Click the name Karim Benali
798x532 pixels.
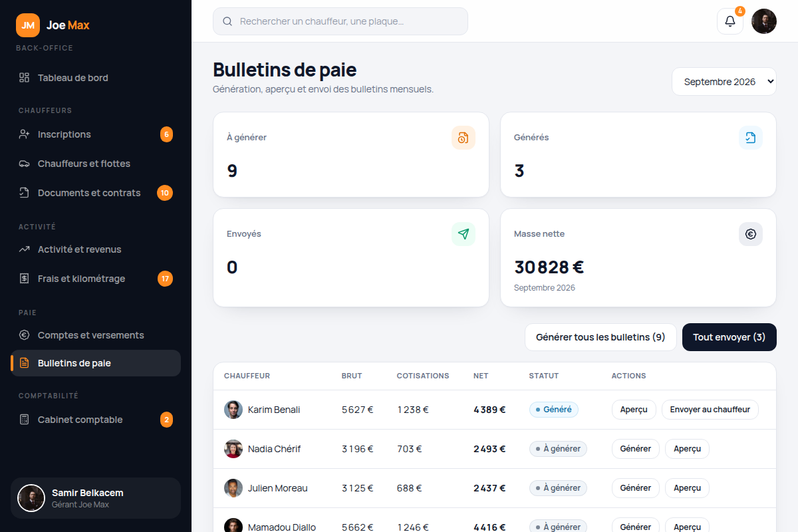tap(274, 410)
